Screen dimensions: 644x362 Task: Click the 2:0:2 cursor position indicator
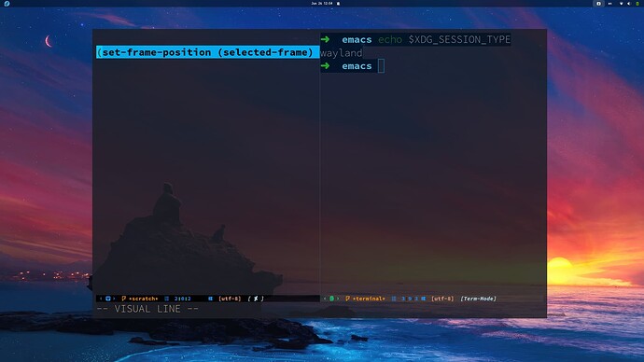point(182,299)
